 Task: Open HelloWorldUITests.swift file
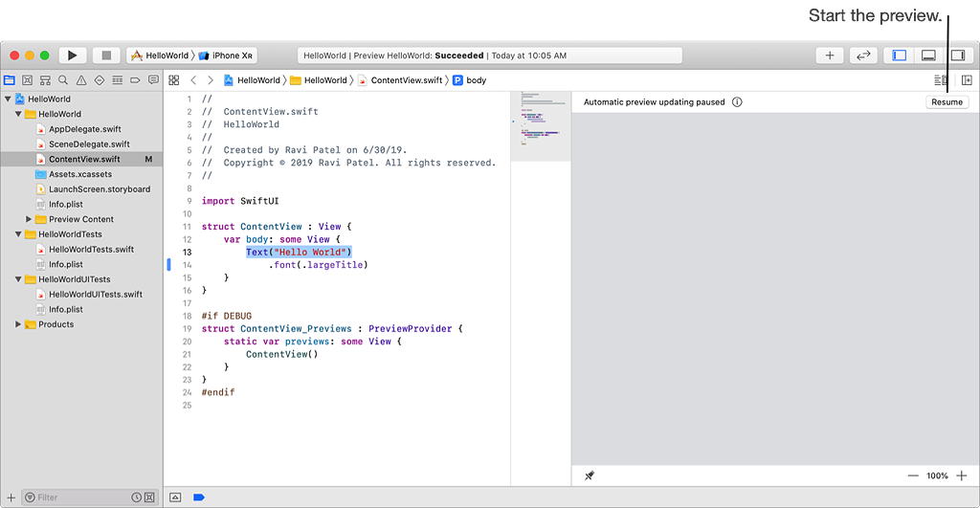tap(96, 295)
